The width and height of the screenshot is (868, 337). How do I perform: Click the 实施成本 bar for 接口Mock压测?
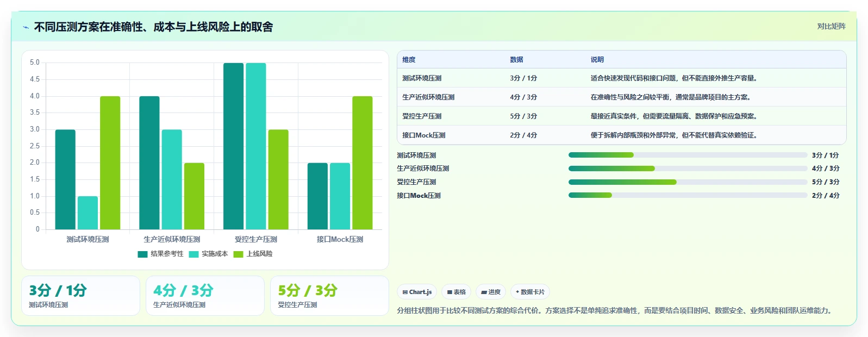coord(340,196)
